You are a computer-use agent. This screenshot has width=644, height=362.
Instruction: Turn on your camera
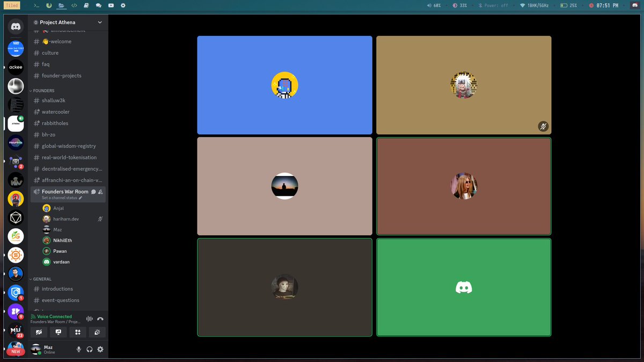(x=39, y=332)
